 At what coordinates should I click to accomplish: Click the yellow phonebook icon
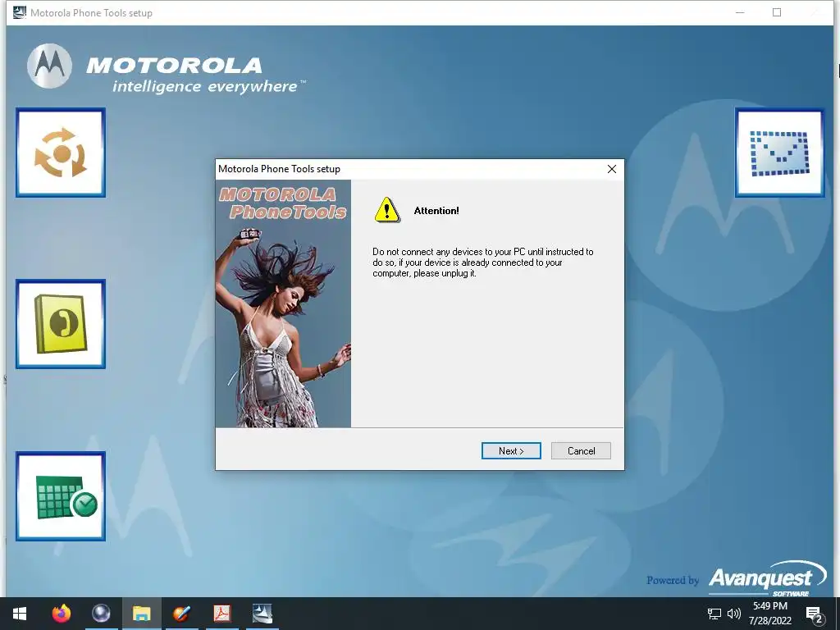coord(61,324)
